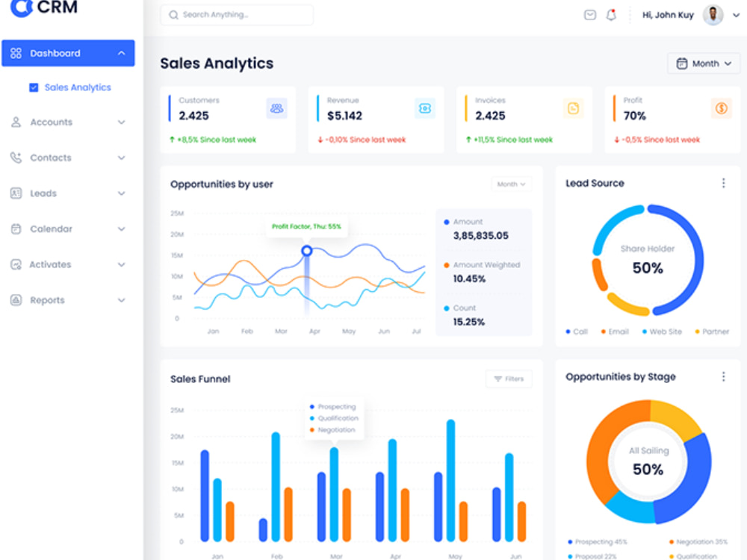Click the Filters button in Sales Funnel
The height and width of the screenshot is (560, 747).
tap(509, 379)
